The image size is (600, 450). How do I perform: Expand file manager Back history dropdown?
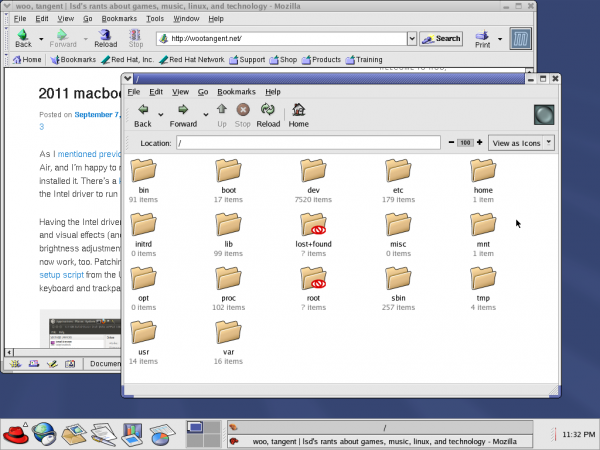(x=161, y=114)
